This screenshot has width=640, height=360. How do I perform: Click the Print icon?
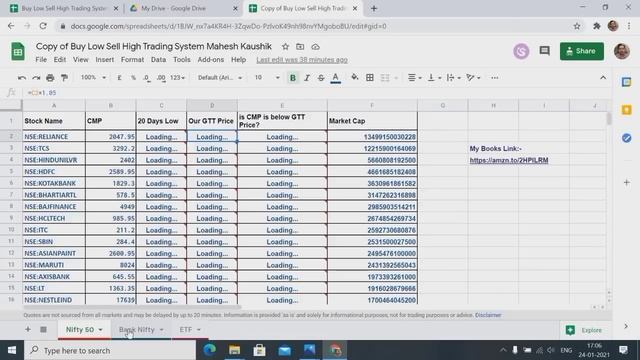(50, 78)
